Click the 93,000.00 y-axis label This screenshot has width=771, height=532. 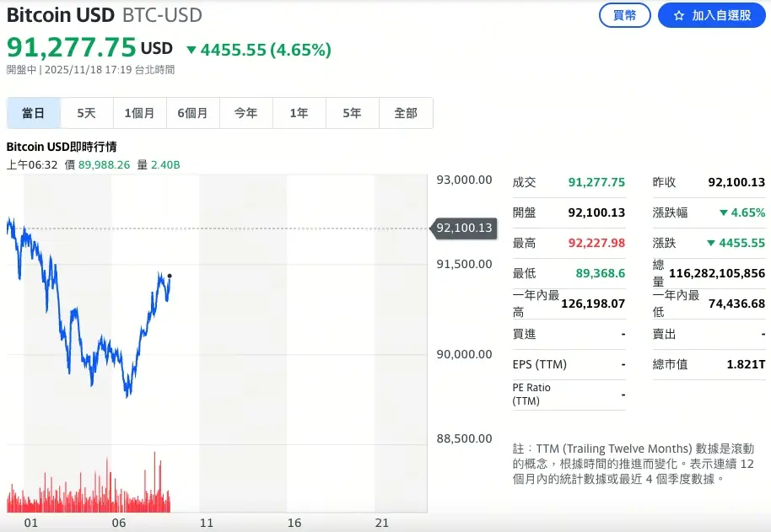tap(464, 180)
